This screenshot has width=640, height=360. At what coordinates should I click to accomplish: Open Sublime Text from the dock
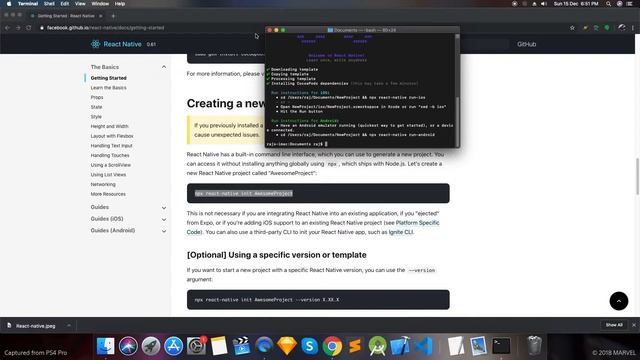(x=355, y=346)
